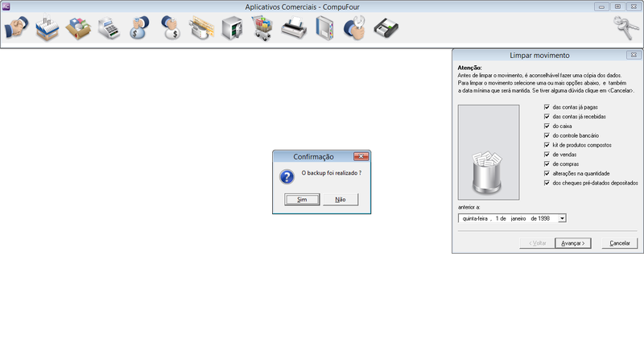The width and height of the screenshot is (644, 364).
Task: Click the keys icon at top right
Action: point(625,28)
